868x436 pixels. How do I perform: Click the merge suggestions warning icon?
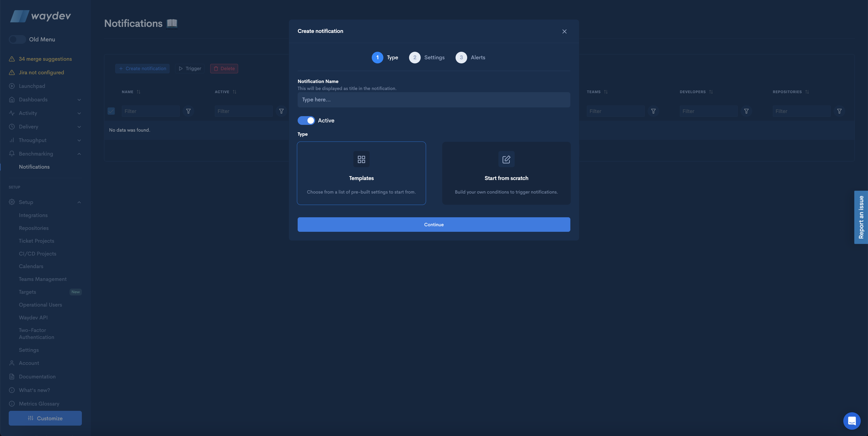12,59
